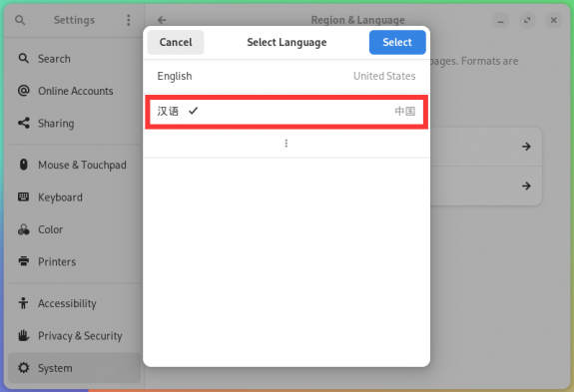Image resolution: width=574 pixels, height=392 pixels.
Task: Select the English United States language
Action: pyautogui.click(x=287, y=76)
